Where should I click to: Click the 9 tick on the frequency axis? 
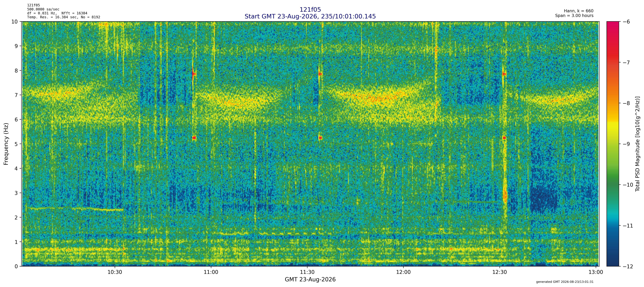click(x=16, y=46)
